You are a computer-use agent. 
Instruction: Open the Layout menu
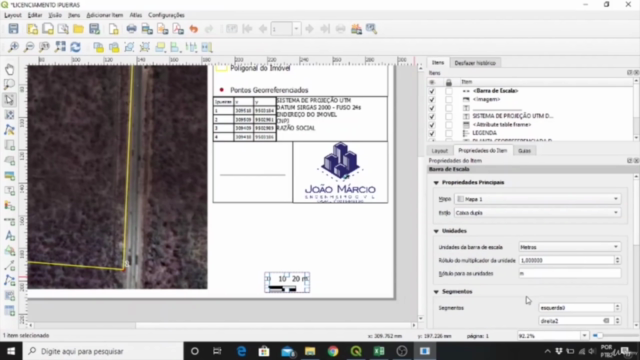tap(13, 15)
